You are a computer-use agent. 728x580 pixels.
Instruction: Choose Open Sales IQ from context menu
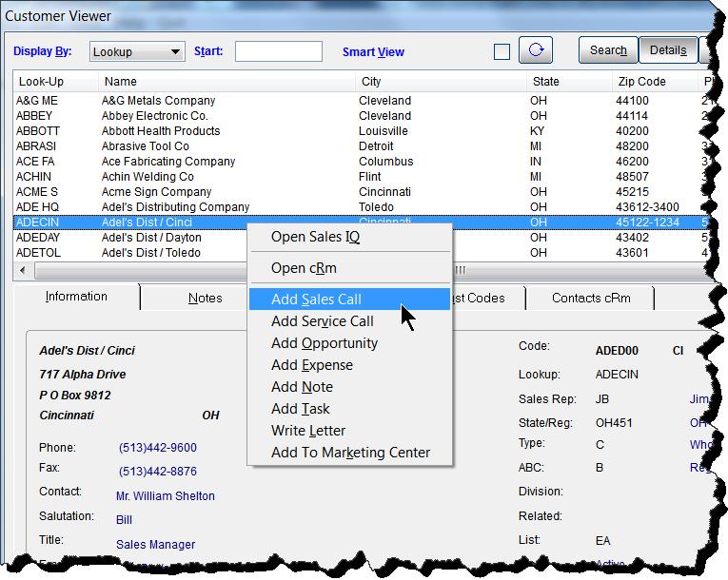click(x=350, y=237)
